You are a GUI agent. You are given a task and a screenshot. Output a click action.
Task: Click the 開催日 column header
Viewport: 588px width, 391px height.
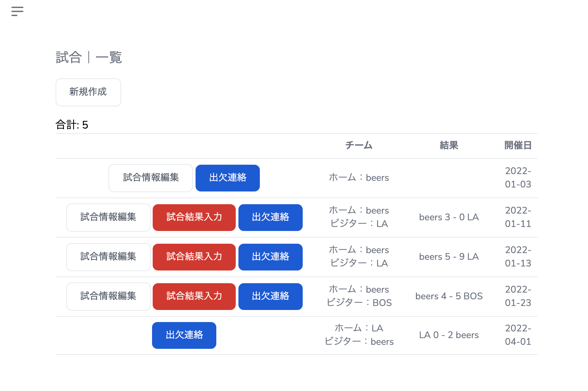(x=518, y=145)
